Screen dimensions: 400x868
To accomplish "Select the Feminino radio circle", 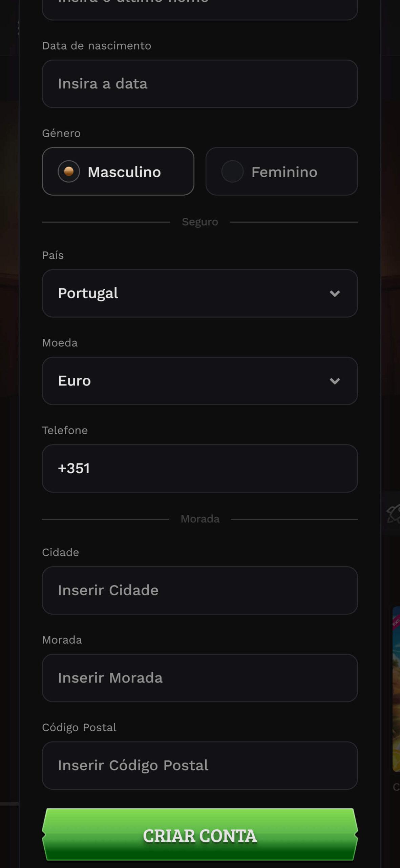I will pos(232,172).
